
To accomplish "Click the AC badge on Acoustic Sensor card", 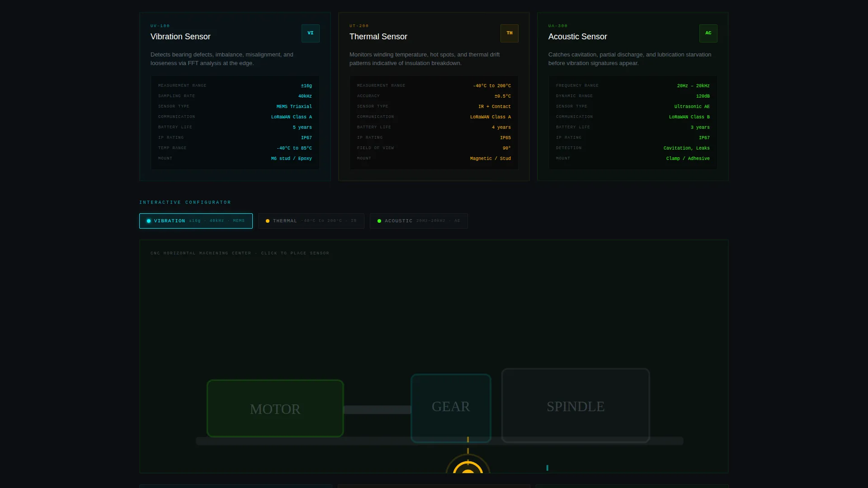I will pyautogui.click(x=708, y=33).
